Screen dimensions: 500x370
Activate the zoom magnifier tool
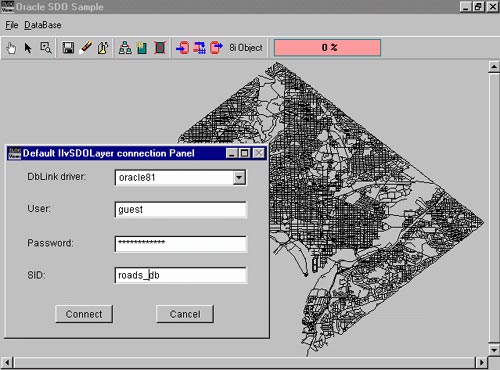(46, 48)
